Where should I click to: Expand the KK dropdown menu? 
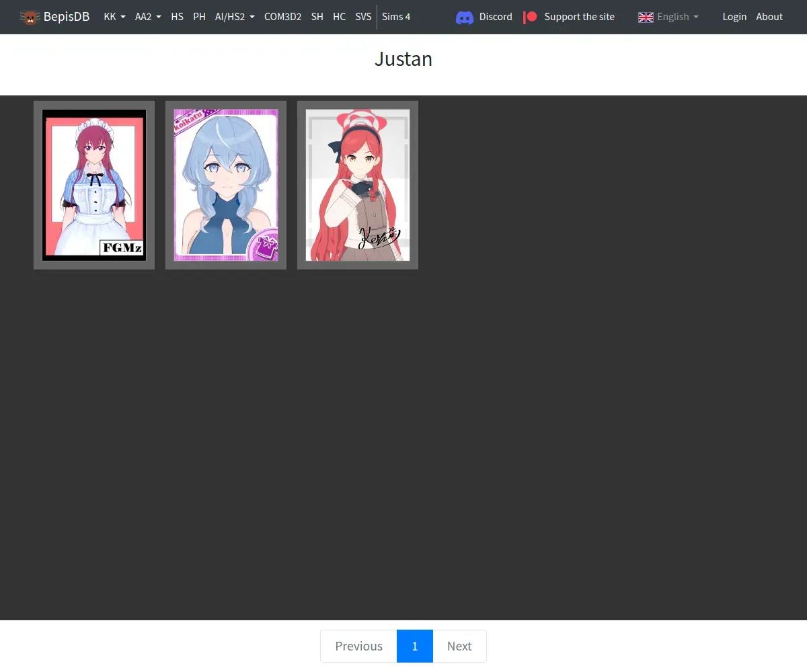coord(115,17)
